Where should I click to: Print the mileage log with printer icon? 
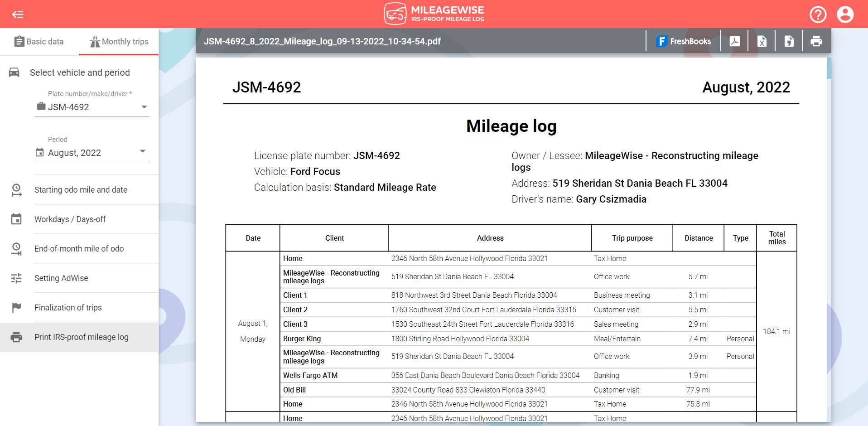816,41
